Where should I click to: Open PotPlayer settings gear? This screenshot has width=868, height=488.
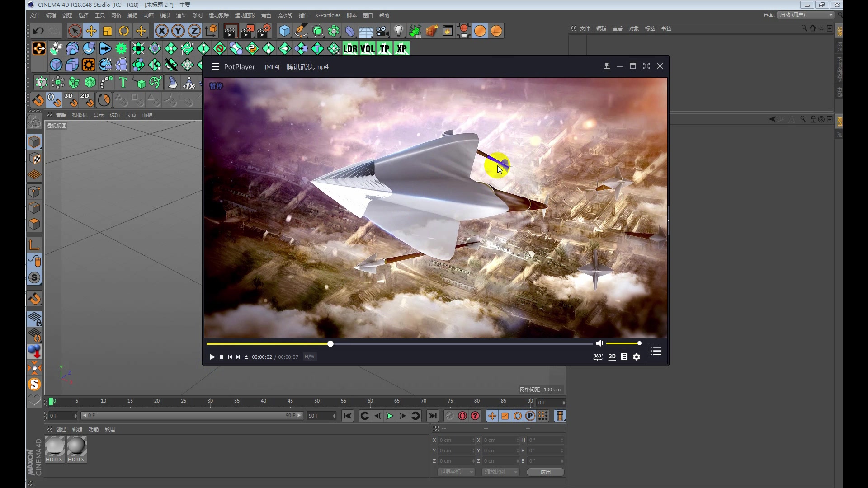(x=637, y=357)
